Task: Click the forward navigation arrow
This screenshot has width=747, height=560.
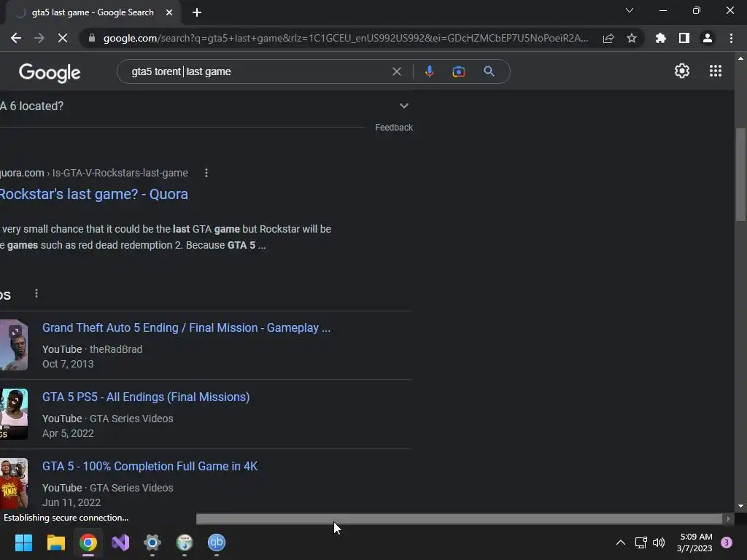Action: 39,38
